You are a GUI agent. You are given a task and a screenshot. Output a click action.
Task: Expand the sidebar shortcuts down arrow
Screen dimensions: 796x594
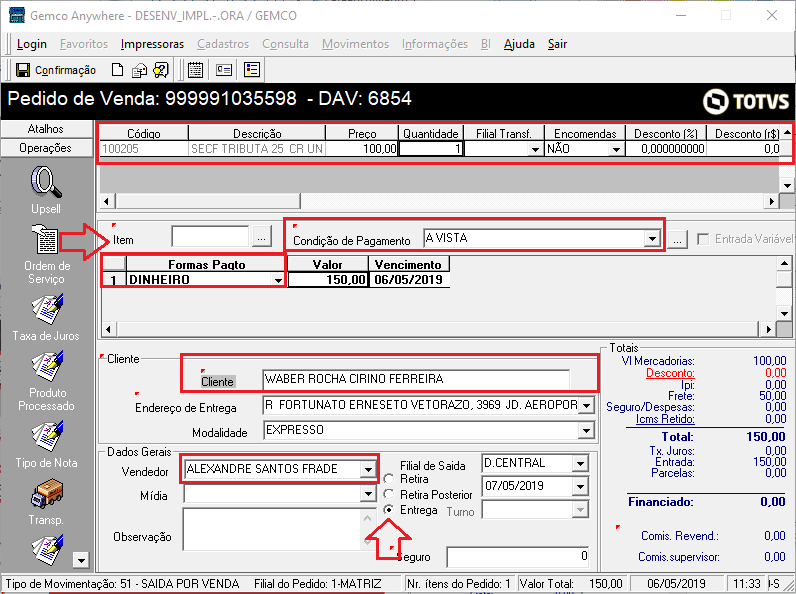click(x=81, y=560)
